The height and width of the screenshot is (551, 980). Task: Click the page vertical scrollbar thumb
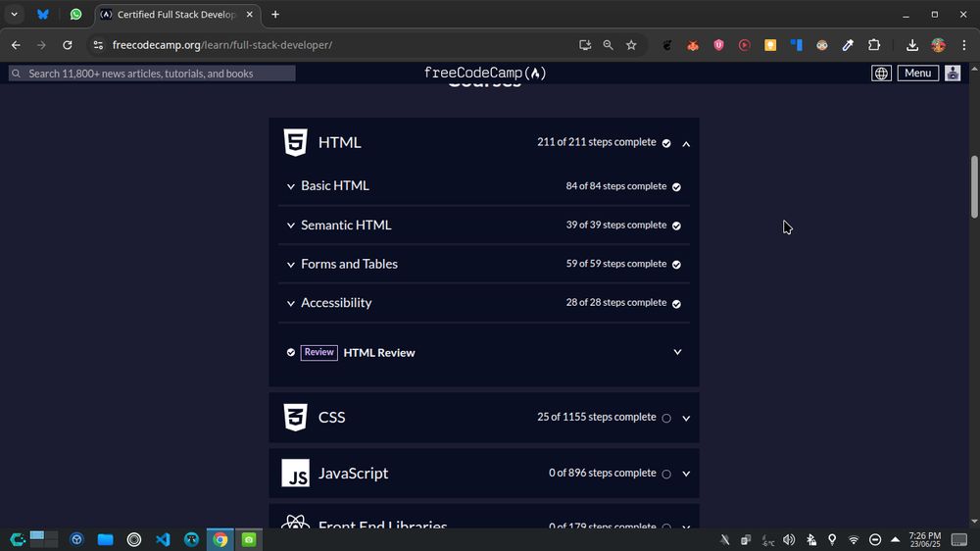[974, 186]
